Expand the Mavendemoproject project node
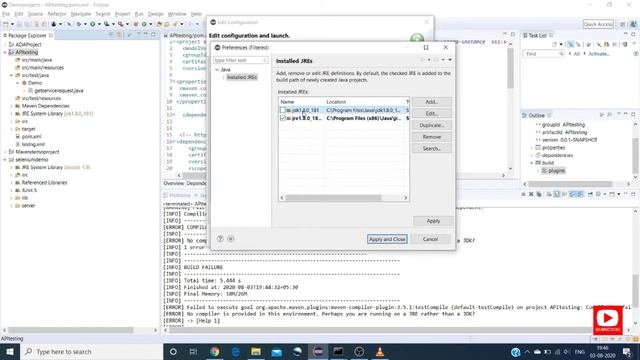This screenshot has width=640, height=360. pyautogui.click(x=5, y=152)
